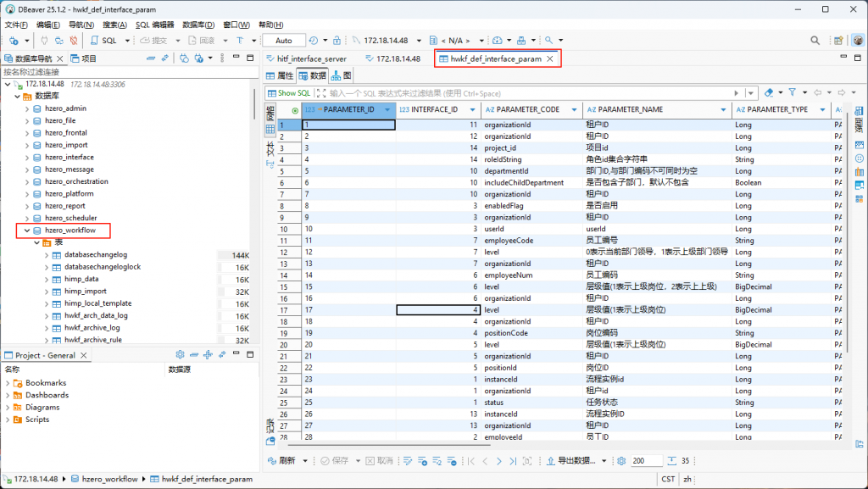This screenshot has width=868, height=489.
Task: Click the new connection plug icon in the main toolbar
Action: pyautogui.click(x=14, y=40)
